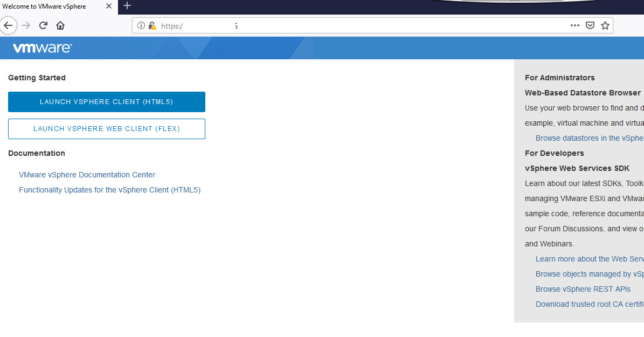Open a new tab with plus button
This screenshot has width=644, height=337.
point(127,6)
